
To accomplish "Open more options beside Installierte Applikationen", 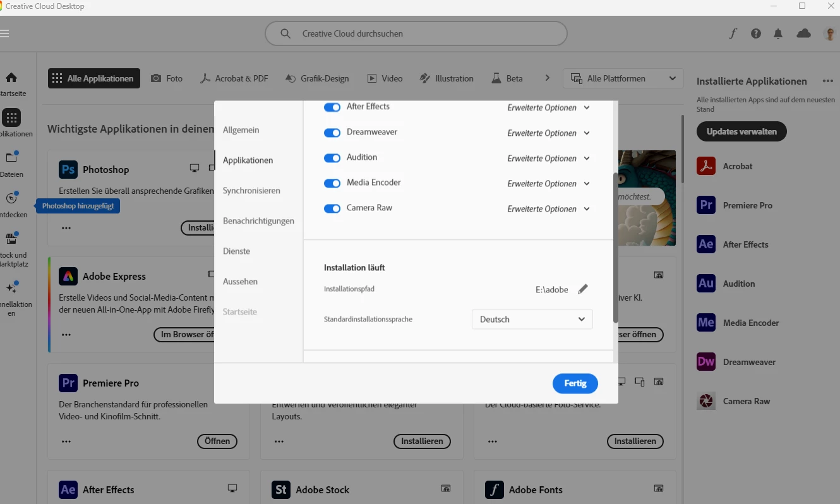I will point(827,81).
